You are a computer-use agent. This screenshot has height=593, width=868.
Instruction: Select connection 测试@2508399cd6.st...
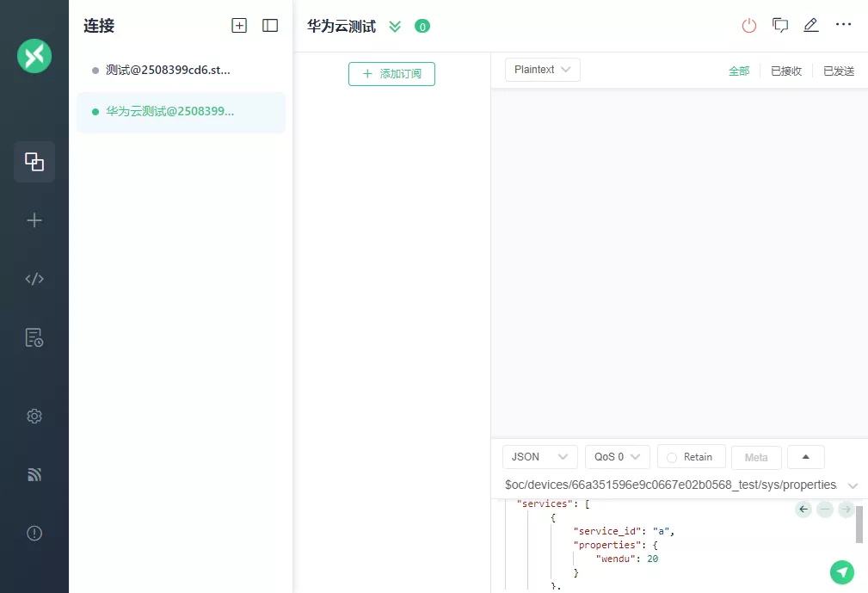[x=168, y=71]
